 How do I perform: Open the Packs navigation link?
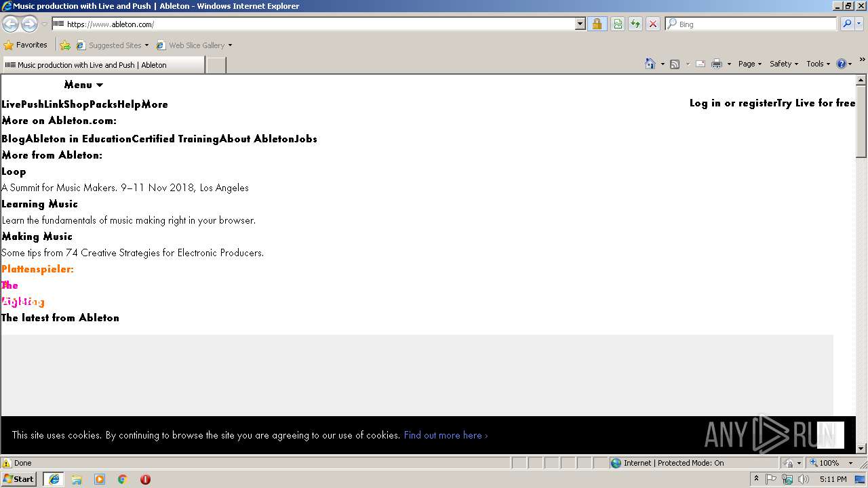[103, 104]
